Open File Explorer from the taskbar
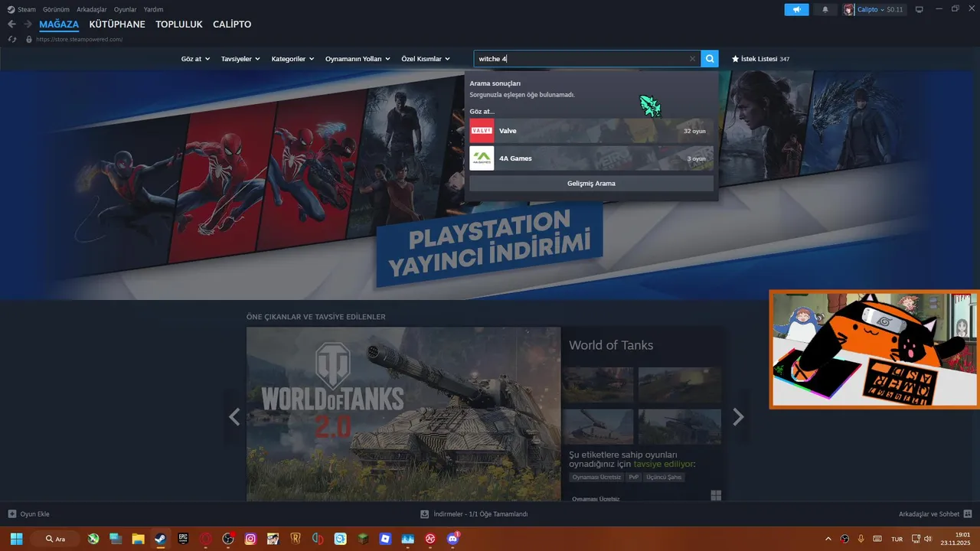 tap(138, 539)
